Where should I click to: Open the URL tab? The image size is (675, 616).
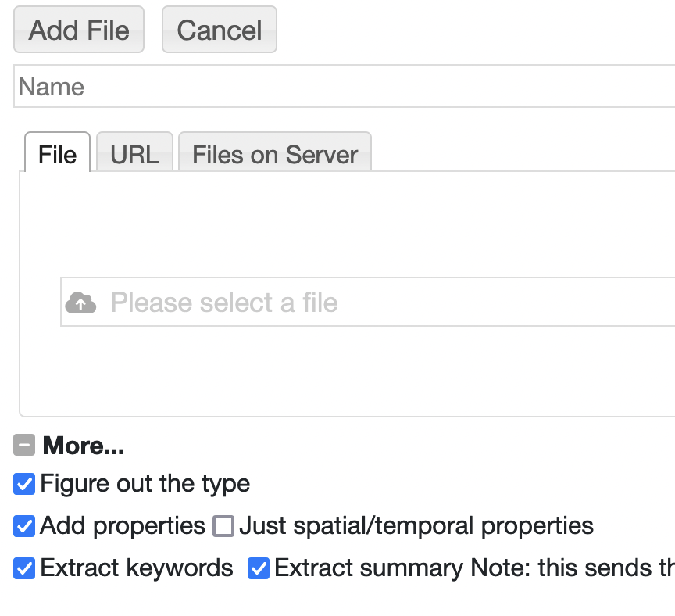pyautogui.click(x=134, y=154)
